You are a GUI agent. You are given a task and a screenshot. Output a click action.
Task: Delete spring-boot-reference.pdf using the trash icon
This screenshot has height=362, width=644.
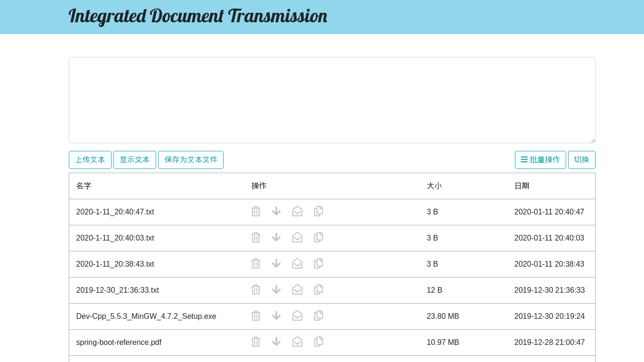[256, 342]
